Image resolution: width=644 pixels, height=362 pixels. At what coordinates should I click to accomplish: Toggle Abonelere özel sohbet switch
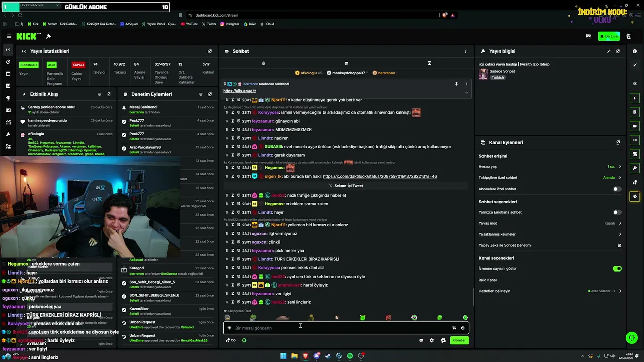point(617,189)
